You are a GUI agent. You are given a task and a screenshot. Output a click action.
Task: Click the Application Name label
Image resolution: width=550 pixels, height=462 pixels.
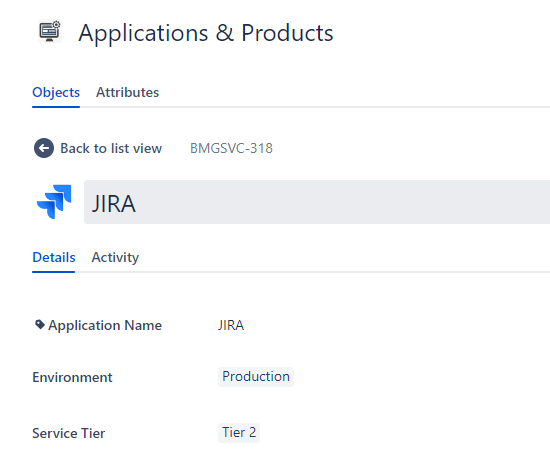click(105, 325)
